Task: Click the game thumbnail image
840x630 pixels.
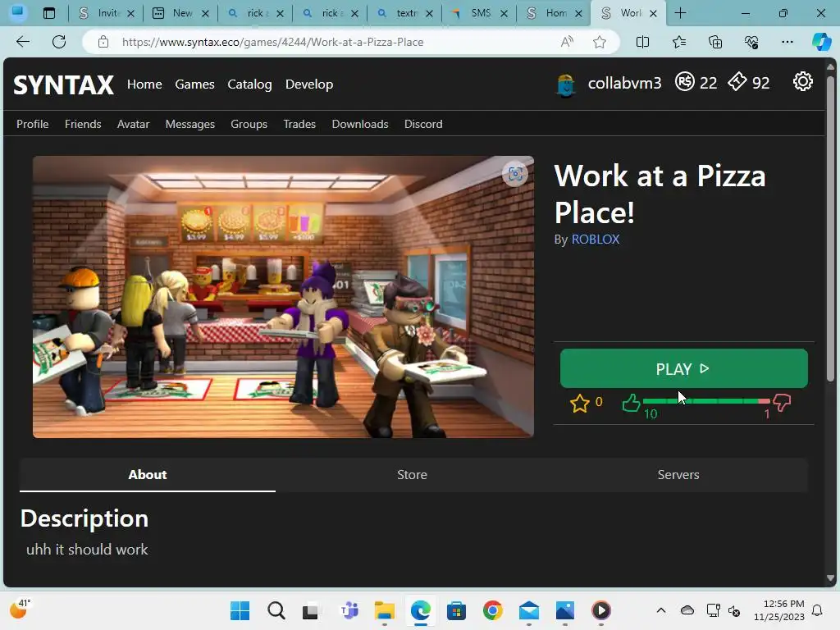Action: 283,297
